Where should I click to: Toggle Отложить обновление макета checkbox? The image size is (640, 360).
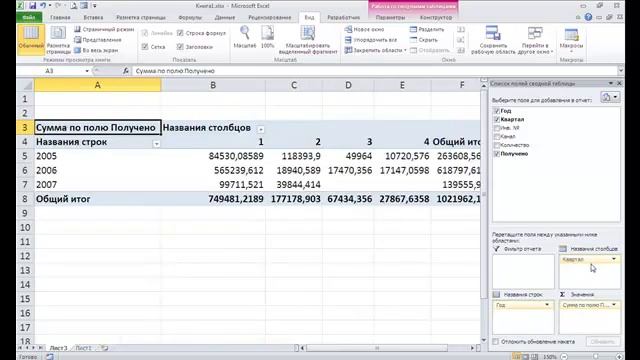pyautogui.click(x=496, y=342)
